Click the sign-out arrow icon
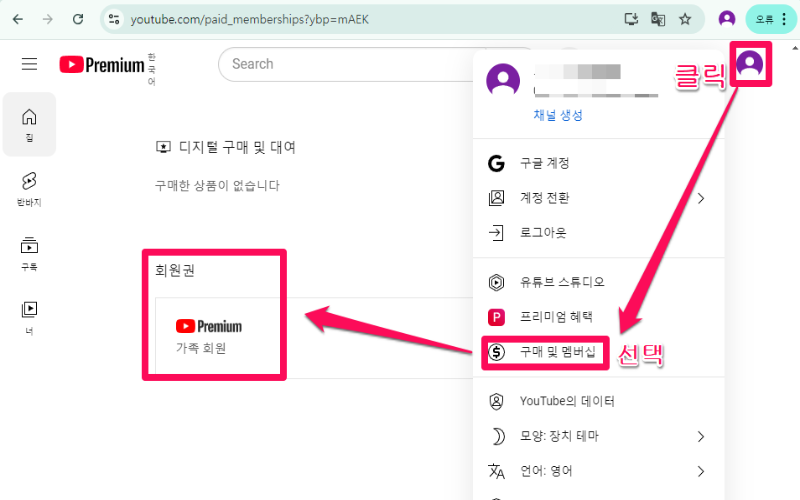 pyautogui.click(x=496, y=233)
